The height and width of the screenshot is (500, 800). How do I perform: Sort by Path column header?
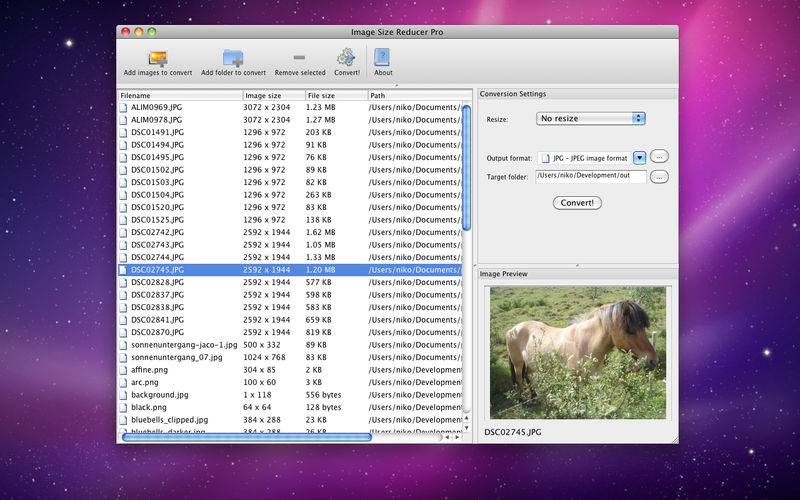(x=420, y=95)
